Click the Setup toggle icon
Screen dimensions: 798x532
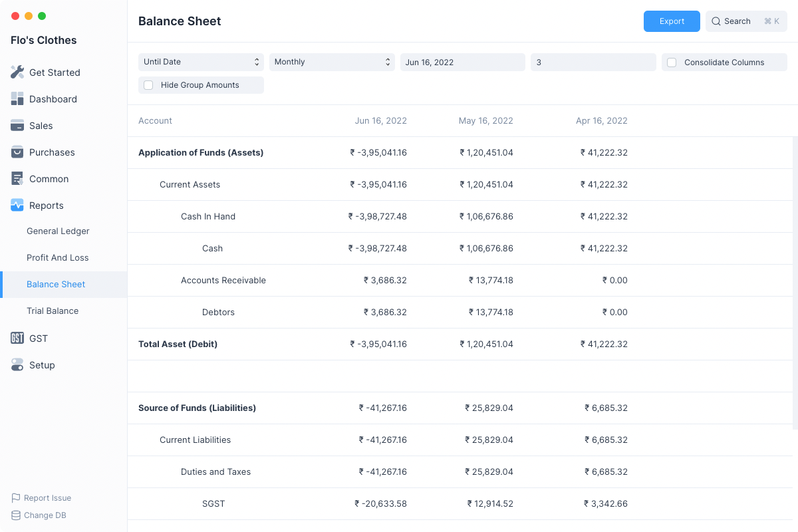point(17,365)
